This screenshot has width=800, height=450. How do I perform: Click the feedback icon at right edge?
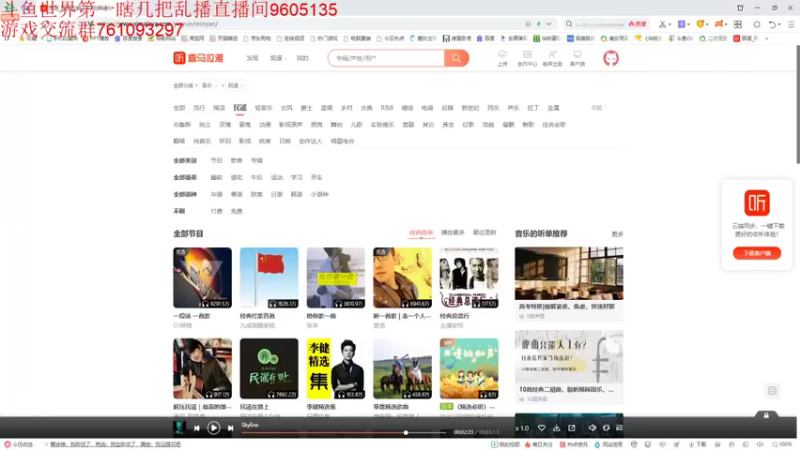(772, 391)
